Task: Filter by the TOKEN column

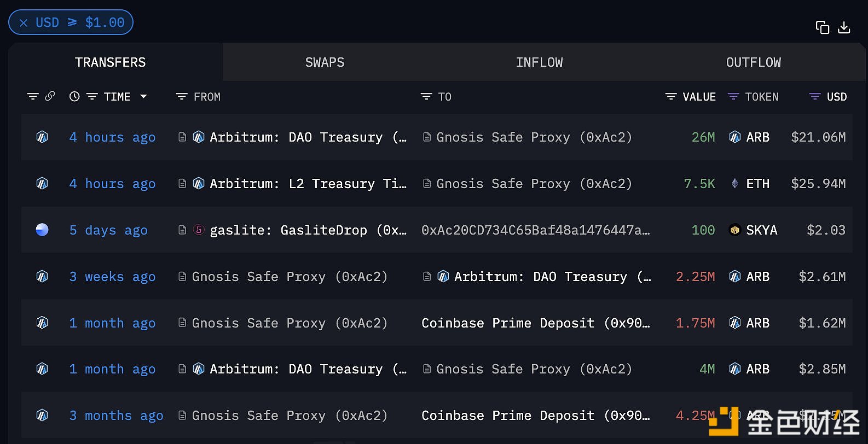Action: pyautogui.click(x=733, y=96)
